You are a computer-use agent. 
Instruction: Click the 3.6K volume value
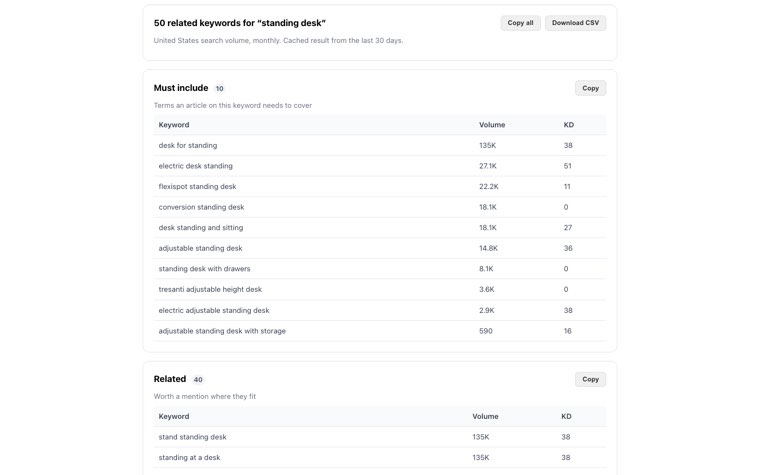487,289
